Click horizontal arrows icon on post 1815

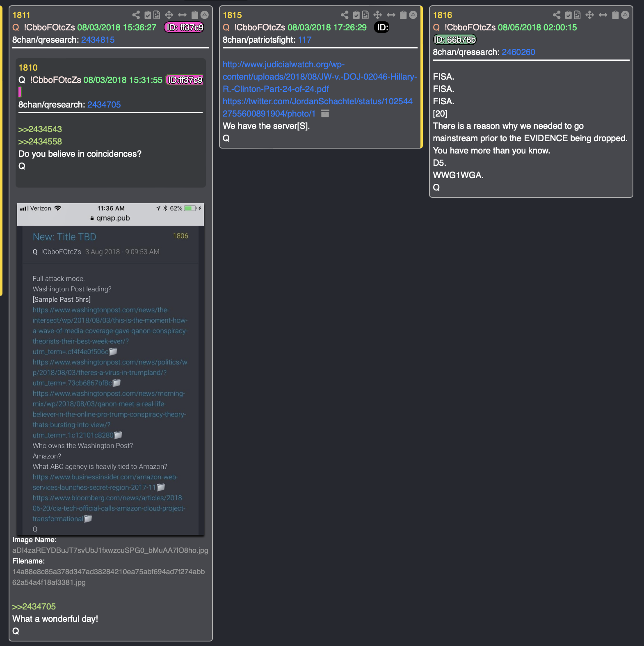[391, 15]
